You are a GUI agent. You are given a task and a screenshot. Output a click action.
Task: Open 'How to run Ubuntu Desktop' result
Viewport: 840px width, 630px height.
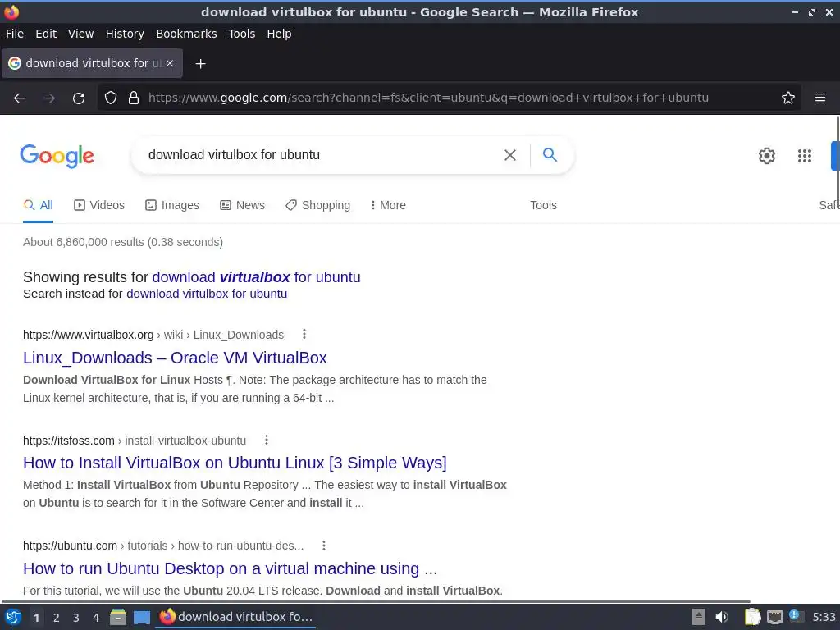coord(230,568)
